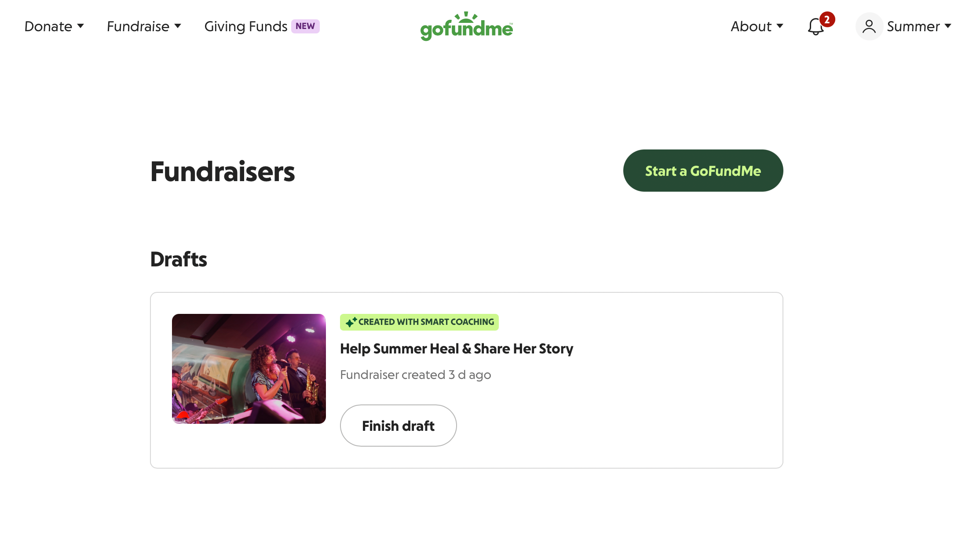Click the NEW badge beside Giving Funds

pos(305,26)
